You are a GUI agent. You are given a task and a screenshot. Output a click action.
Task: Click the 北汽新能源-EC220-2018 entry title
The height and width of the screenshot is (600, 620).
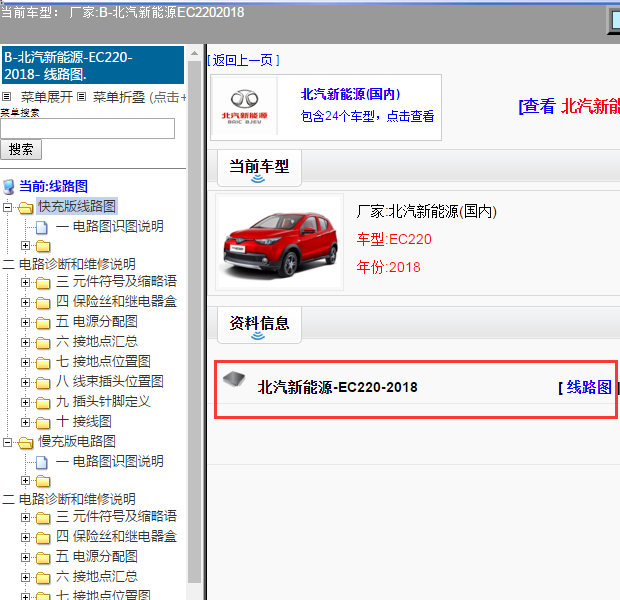[x=337, y=387]
